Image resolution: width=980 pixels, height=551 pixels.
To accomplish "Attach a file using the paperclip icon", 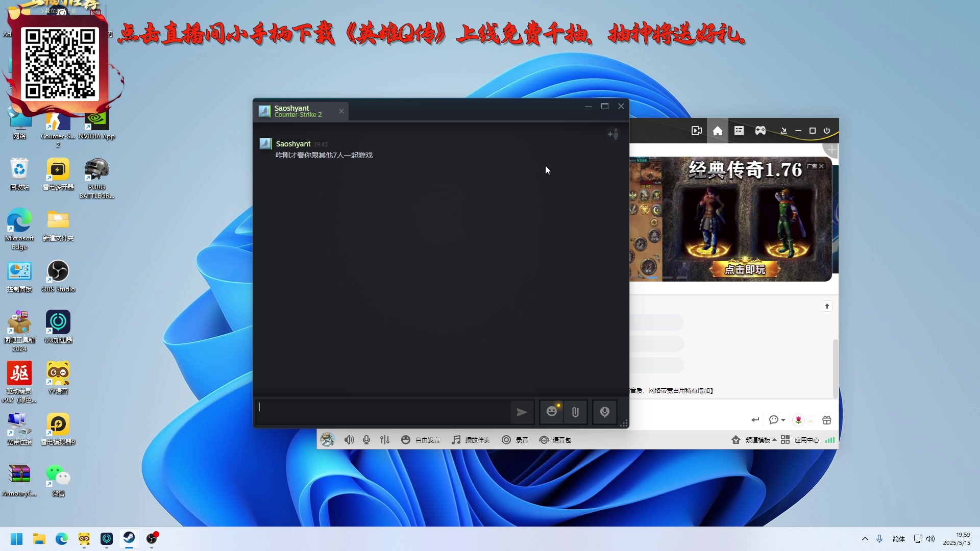I will (575, 412).
